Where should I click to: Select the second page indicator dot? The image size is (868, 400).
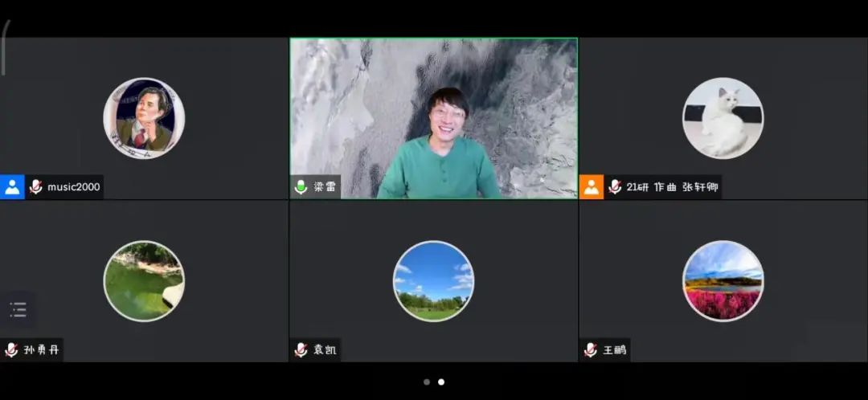point(441,382)
